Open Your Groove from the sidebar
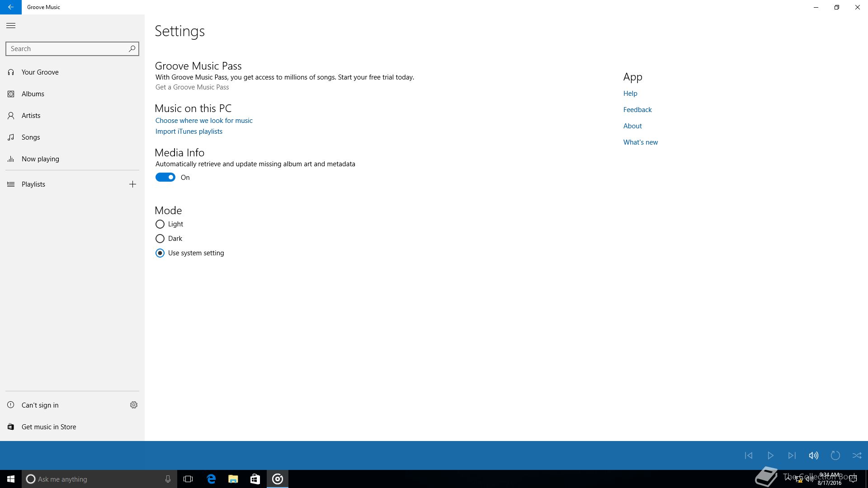This screenshot has width=868, height=488. click(x=72, y=72)
